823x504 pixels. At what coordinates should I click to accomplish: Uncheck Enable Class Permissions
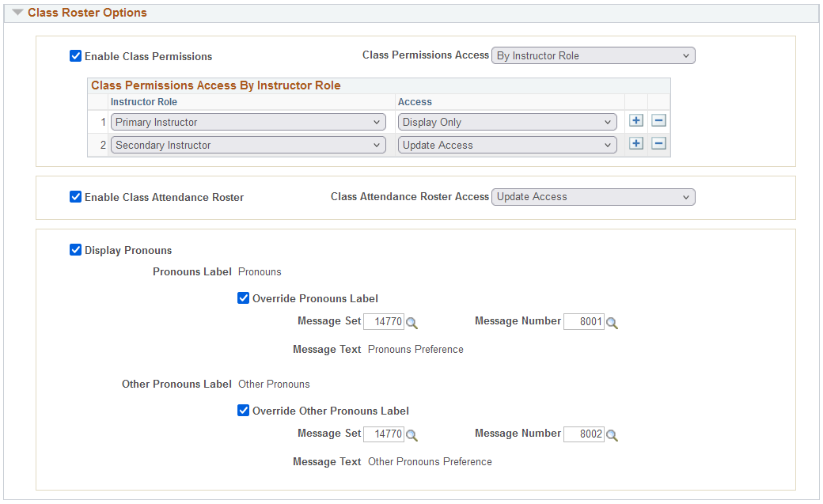point(76,55)
